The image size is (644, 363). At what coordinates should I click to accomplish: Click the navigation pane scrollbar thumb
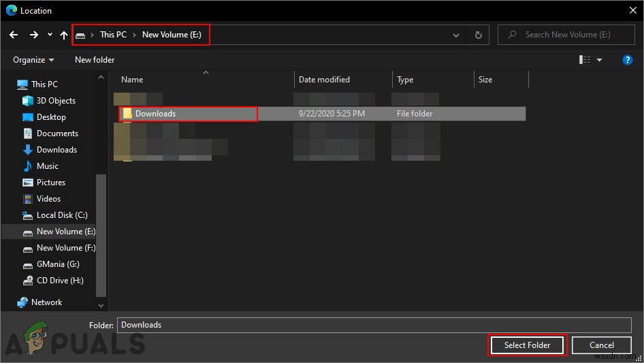coord(101,236)
